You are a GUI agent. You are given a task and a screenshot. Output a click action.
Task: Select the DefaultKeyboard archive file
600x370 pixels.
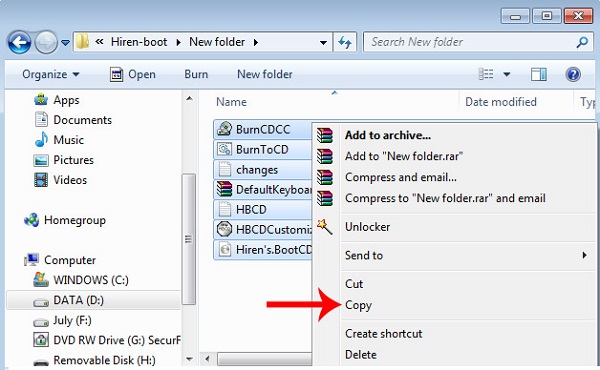(x=262, y=189)
